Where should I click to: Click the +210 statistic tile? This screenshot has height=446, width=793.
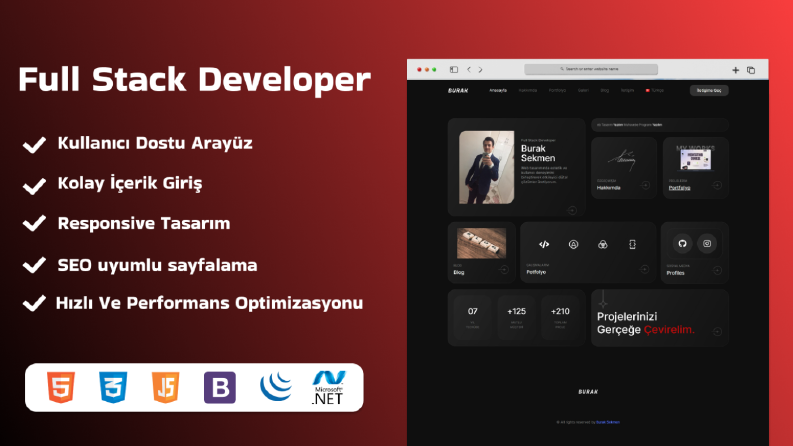[x=560, y=318]
